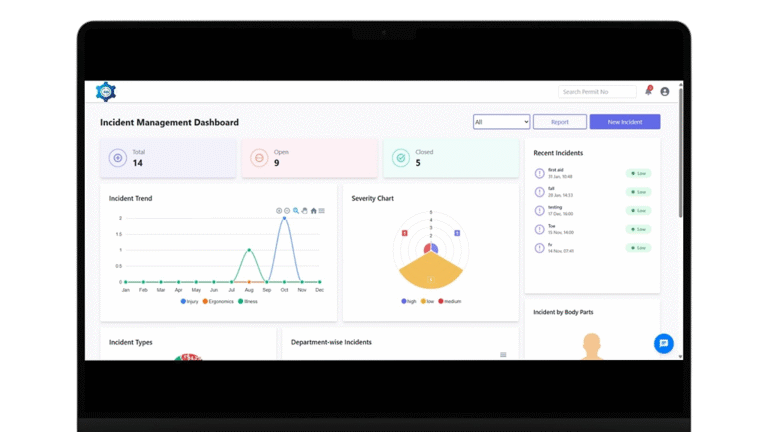Click the Search Permit No field

click(x=597, y=92)
